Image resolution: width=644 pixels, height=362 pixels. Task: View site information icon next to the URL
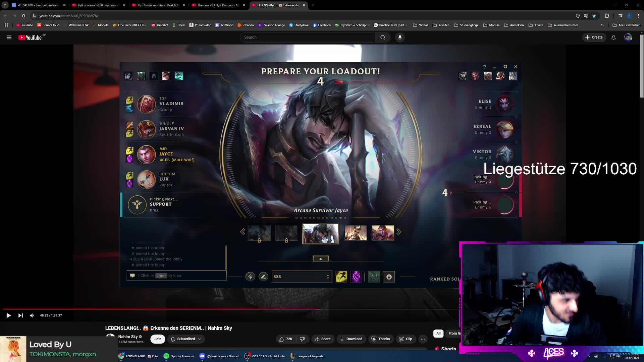[34, 16]
